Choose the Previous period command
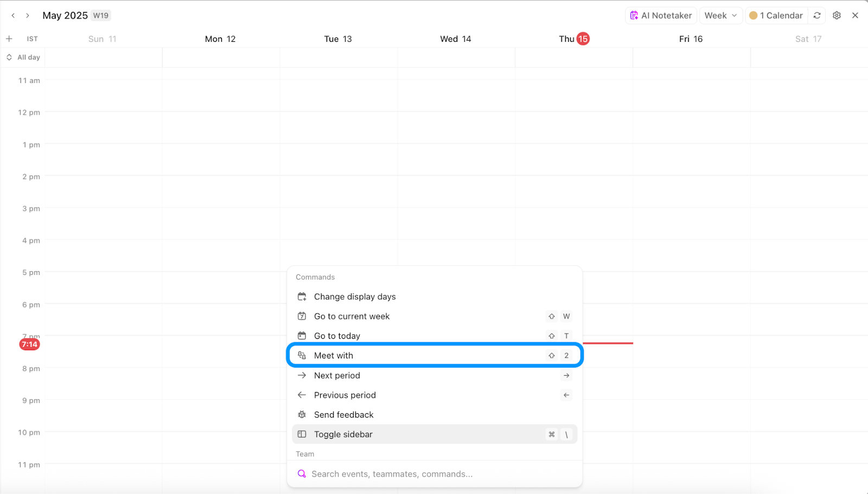The width and height of the screenshot is (868, 494). click(345, 395)
